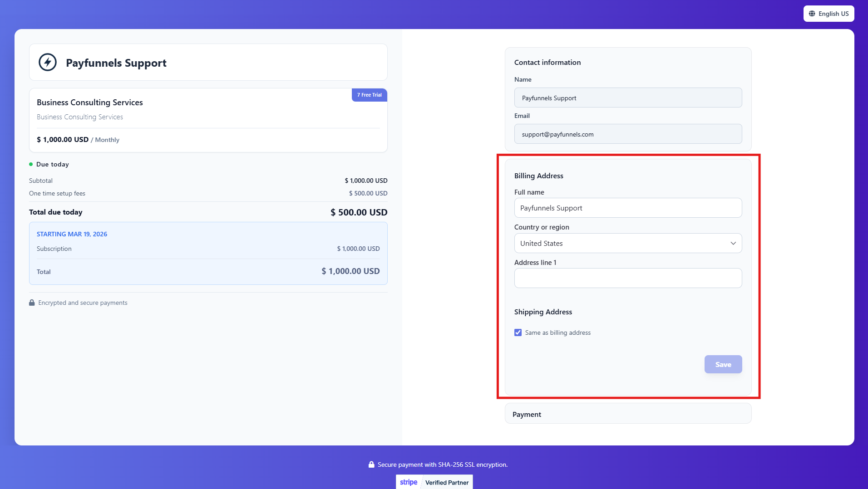Click the Total due today amount
868x489 pixels.
[x=359, y=212]
